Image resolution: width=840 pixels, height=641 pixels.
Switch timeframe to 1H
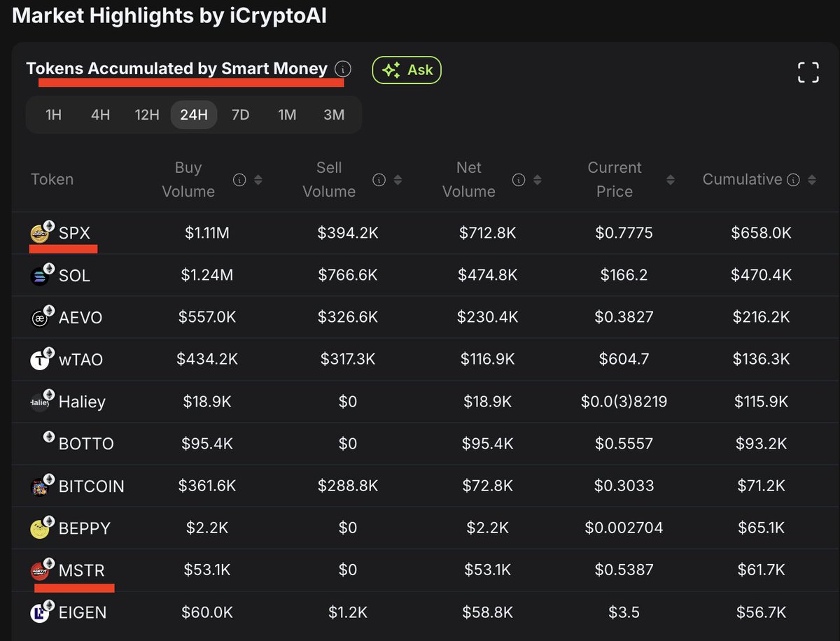point(54,115)
